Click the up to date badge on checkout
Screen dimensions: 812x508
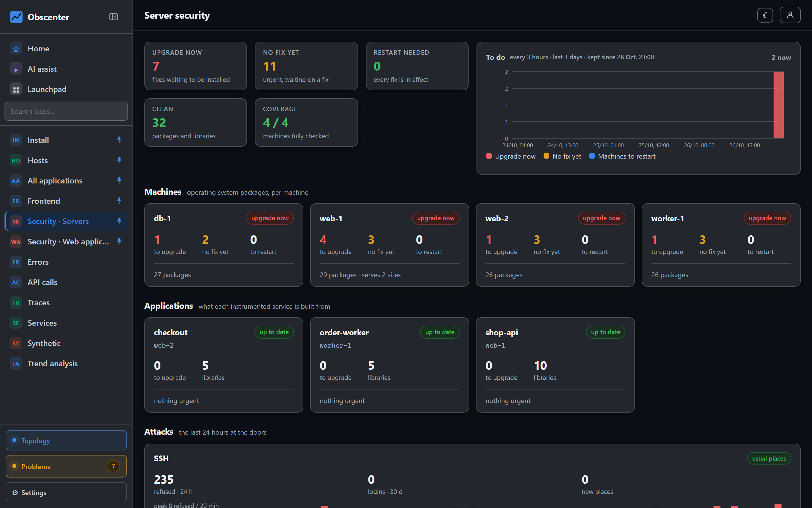[x=274, y=332]
